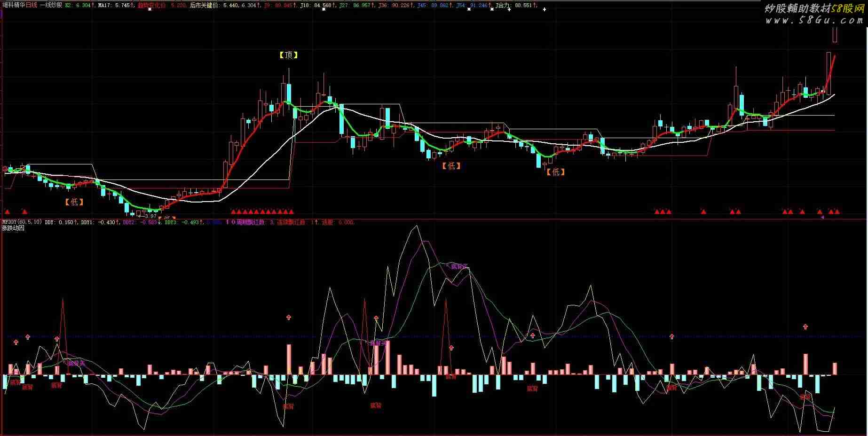Screen dimensions: 868x436
Task: Click the small magenta arrow at main chart's bottom-right
Action: (x=822, y=217)
